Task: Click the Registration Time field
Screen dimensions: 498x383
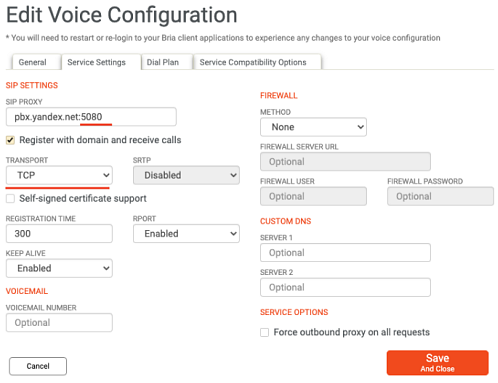Action: [59, 233]
